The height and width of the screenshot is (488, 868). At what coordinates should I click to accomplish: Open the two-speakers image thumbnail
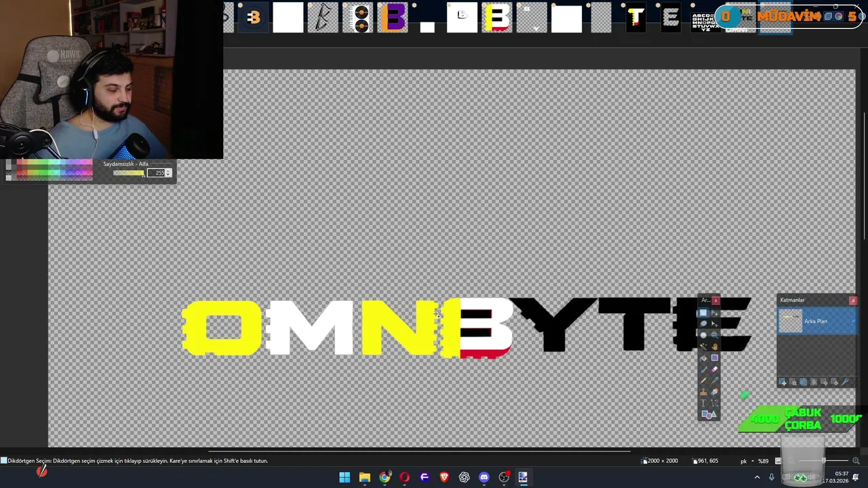pyautogui.click(x=358, y=18)
